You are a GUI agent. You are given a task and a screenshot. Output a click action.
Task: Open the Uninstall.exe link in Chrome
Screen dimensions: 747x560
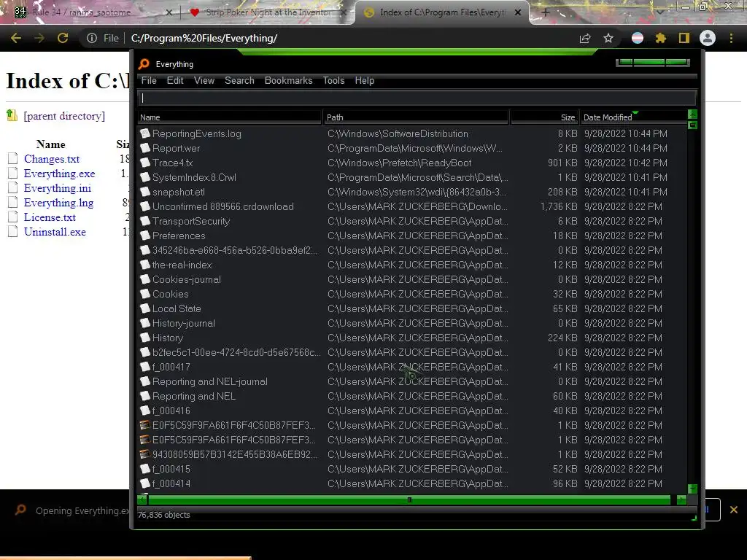coord(55,232)
